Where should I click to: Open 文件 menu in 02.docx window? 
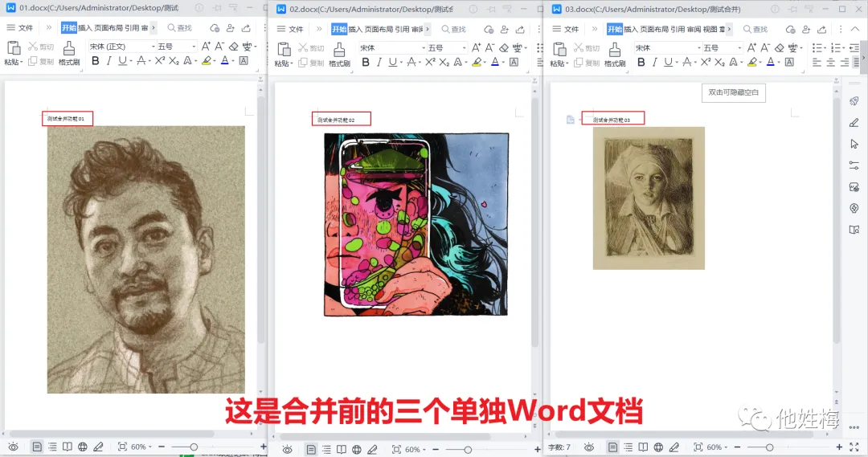click(291, 30)
